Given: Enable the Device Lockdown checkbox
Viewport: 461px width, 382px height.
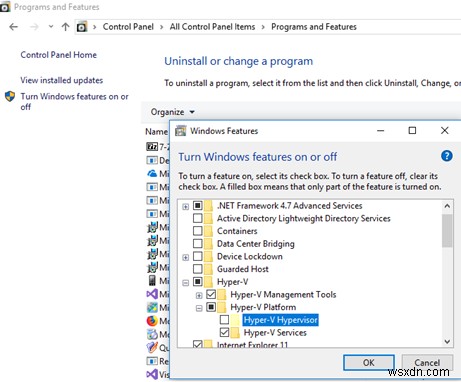Looking at the screenshot, I should 198,256.
